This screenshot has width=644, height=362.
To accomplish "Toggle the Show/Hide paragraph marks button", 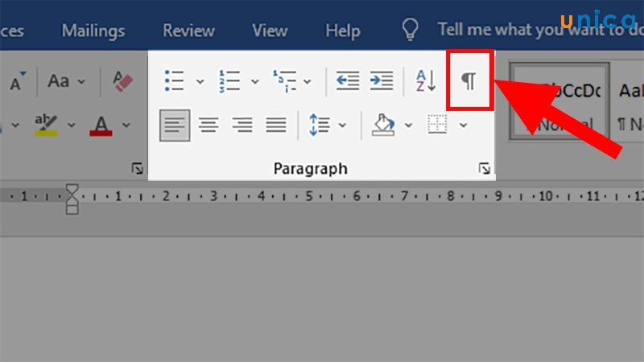I will (469, 80).
